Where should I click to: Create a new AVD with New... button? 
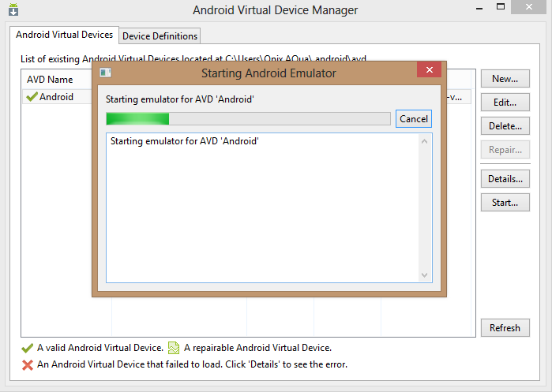pos(505,79)
